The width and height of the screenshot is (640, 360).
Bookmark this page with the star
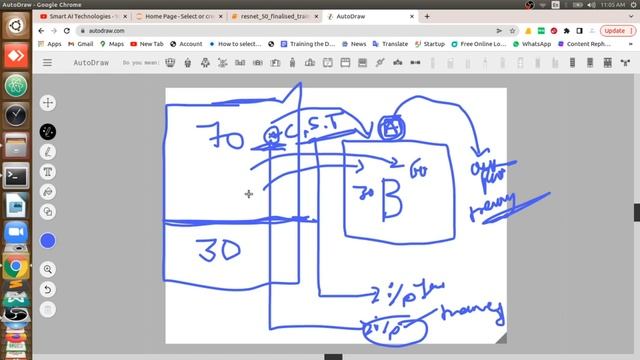click(512, 31)
